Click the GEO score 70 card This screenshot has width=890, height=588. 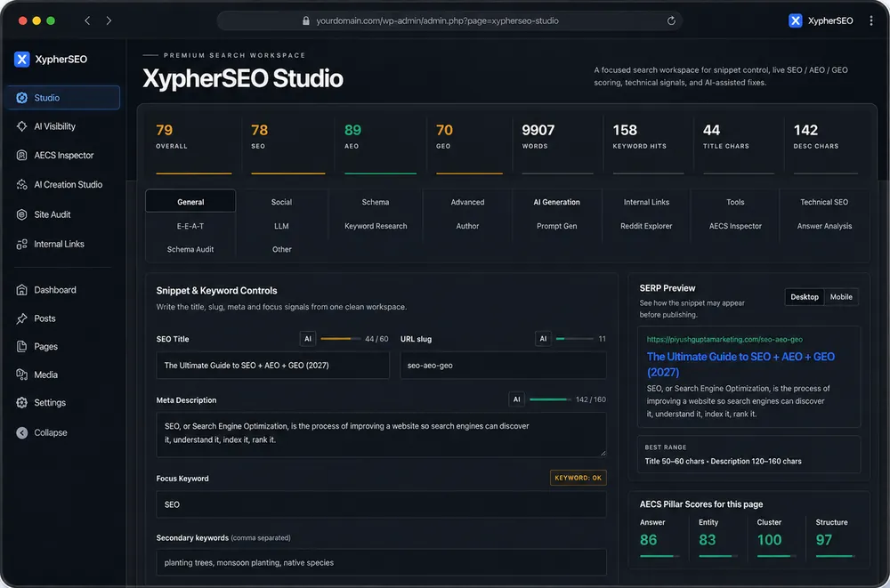click(469, 146)
